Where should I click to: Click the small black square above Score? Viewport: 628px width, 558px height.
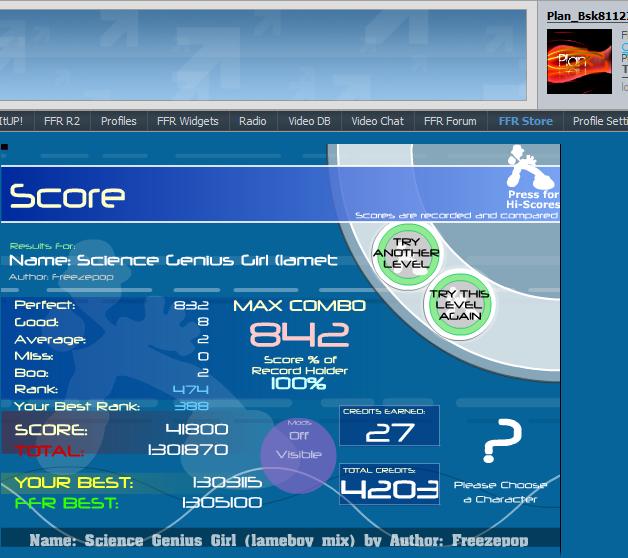tap(4, 147)
